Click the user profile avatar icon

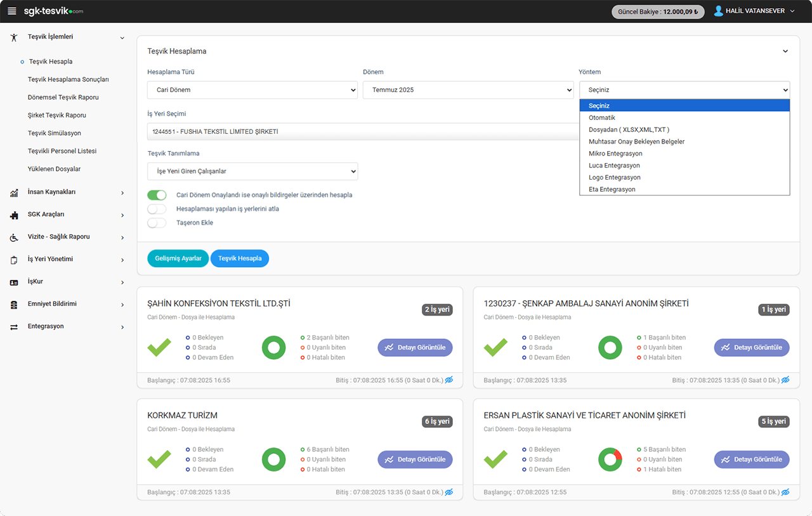718,11
